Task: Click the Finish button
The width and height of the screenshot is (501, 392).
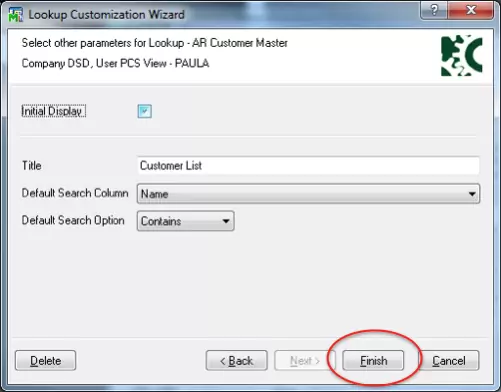Action: 373,361
